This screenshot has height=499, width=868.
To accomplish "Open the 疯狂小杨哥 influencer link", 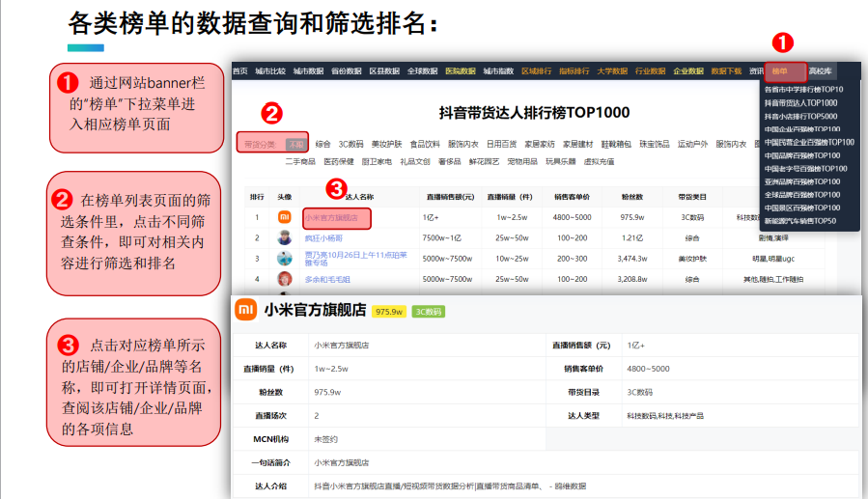I will (323, 238).
